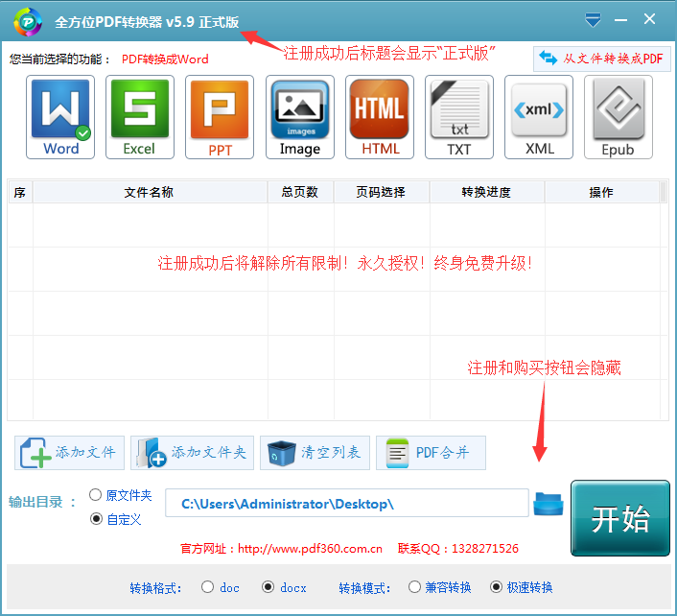
Task: Click the app logo in title bar
Action: (28, 22)
